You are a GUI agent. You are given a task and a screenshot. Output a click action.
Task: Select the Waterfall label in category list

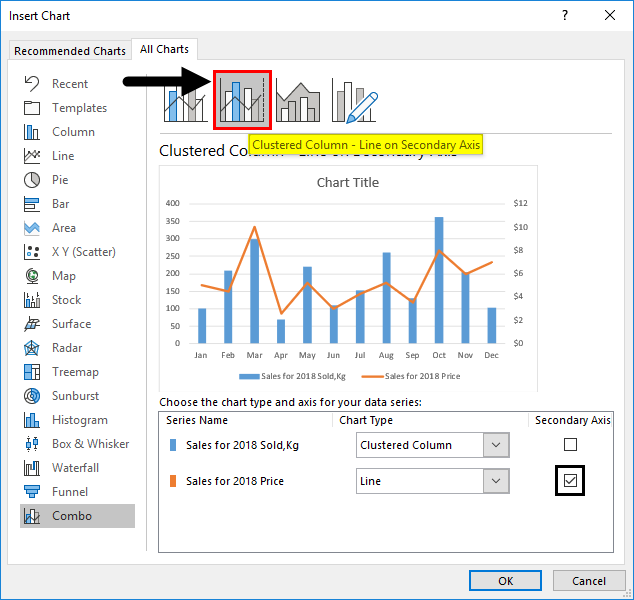(75, 468)
